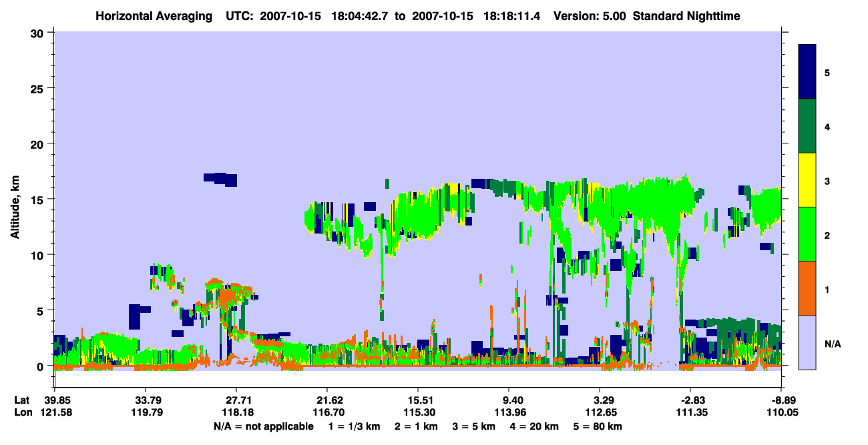The width and height of the screenshot is (868, 445).
Task: Click the dark blue colorbar segment labeled 5
Action: coord(807,72)
